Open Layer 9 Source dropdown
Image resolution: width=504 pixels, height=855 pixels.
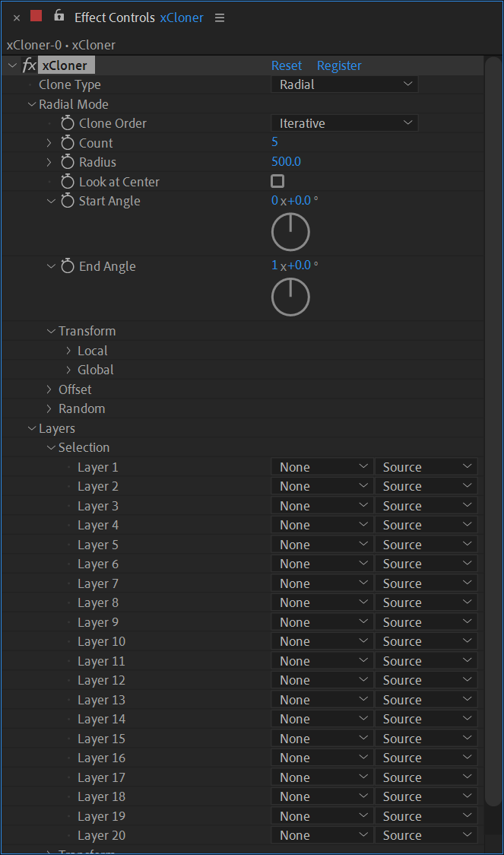(x=426, y=621)
